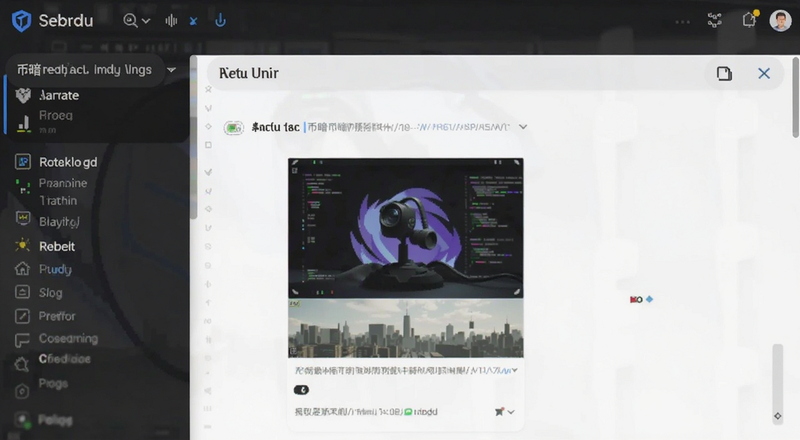800x440 pixels.
Task: Open the Roteklogd sidebar entry
Action: (x=68, y=162)
